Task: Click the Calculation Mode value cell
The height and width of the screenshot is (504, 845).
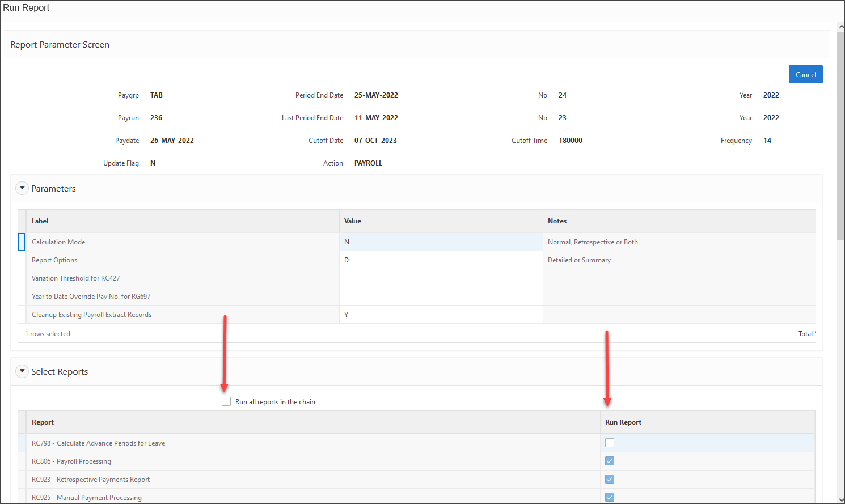Action: click(x=441, y=242)
